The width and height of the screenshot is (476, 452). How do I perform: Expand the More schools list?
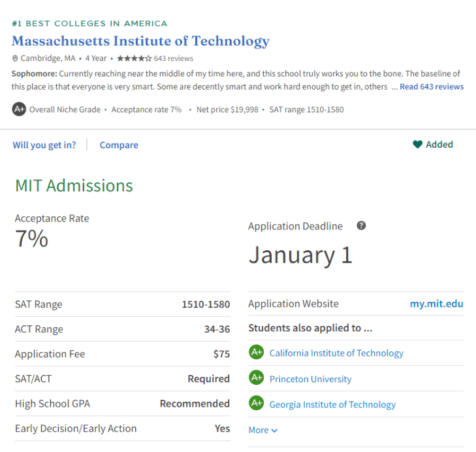(263, 430)
